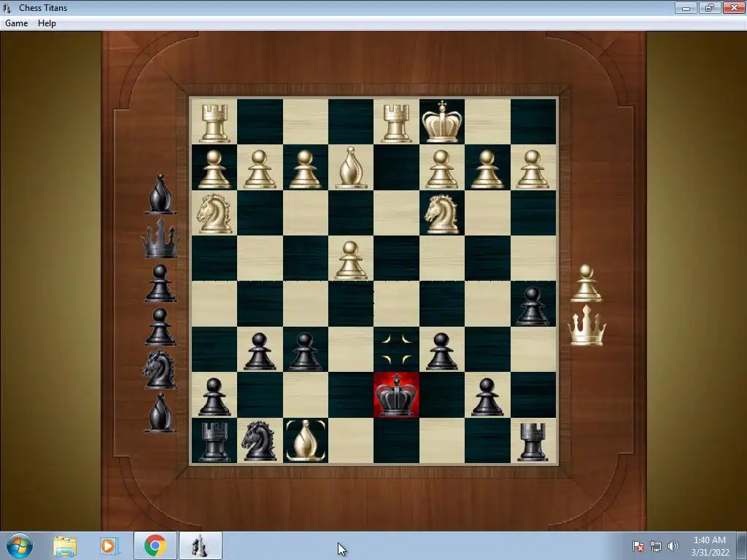Click the bottom captured black bishop
747x560 pixels.
[160, 413]
